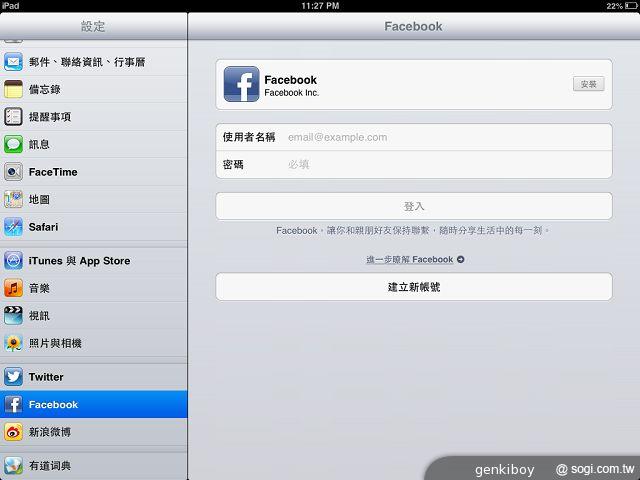Screen dimensions: 640x480
Task: Open 備忘錄 settings
Action: [93, 89]
